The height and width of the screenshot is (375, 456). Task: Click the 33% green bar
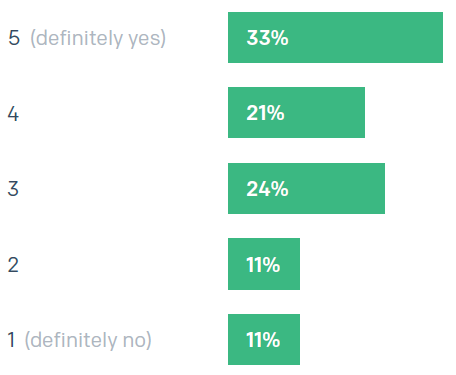point(335,37)
